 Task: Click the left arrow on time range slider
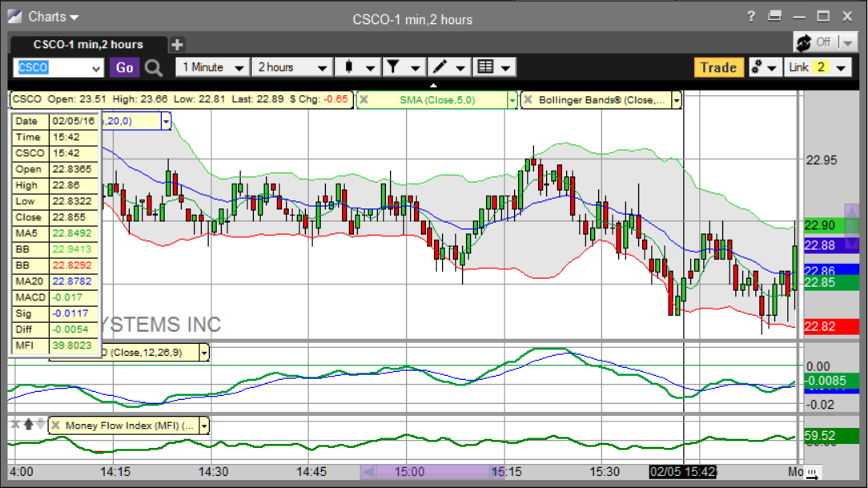pos(368,472)
